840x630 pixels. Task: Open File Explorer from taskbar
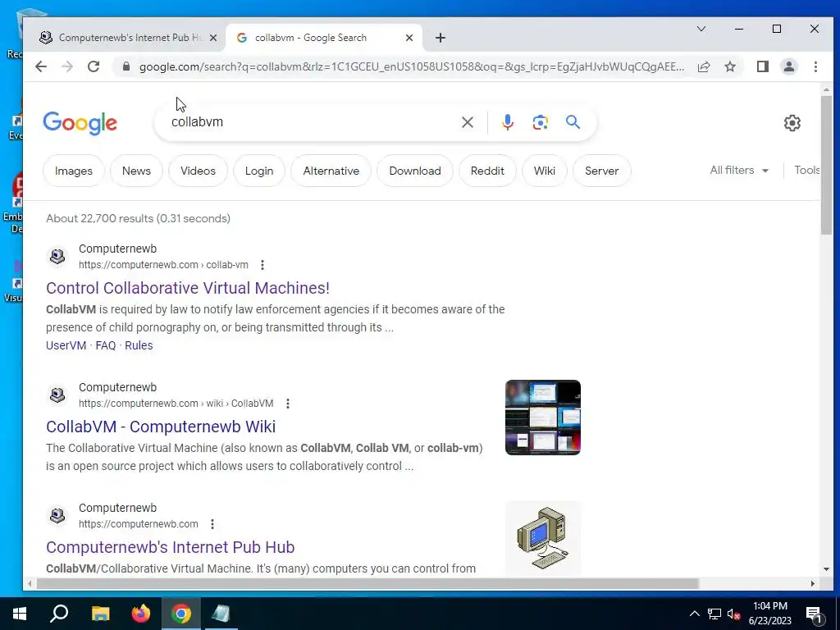100,614
